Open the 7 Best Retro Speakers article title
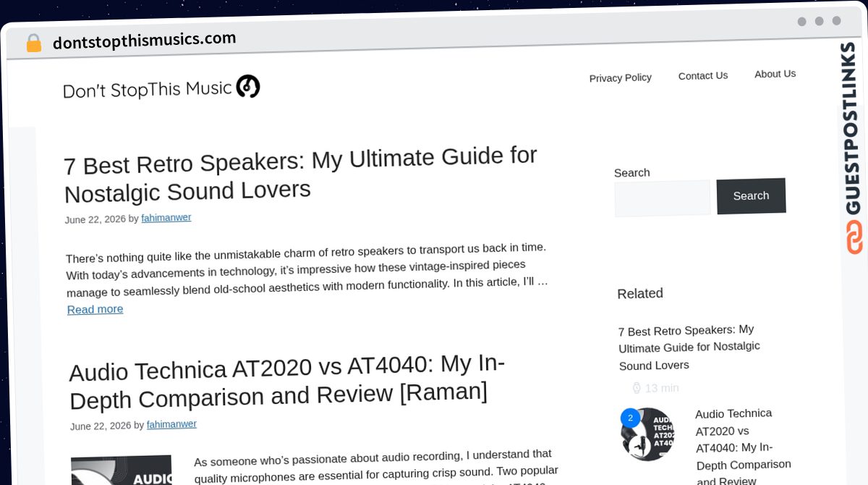Viewport: 868px width, 485px height. [x=301, y=174]
